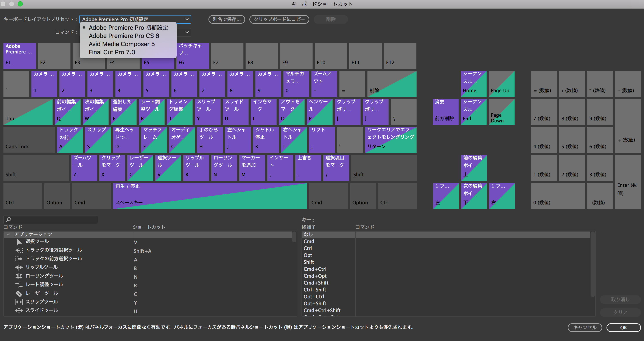Click the 別名で保存 button
This screenshot has height=341, width=644.
(x=227, y=19)
